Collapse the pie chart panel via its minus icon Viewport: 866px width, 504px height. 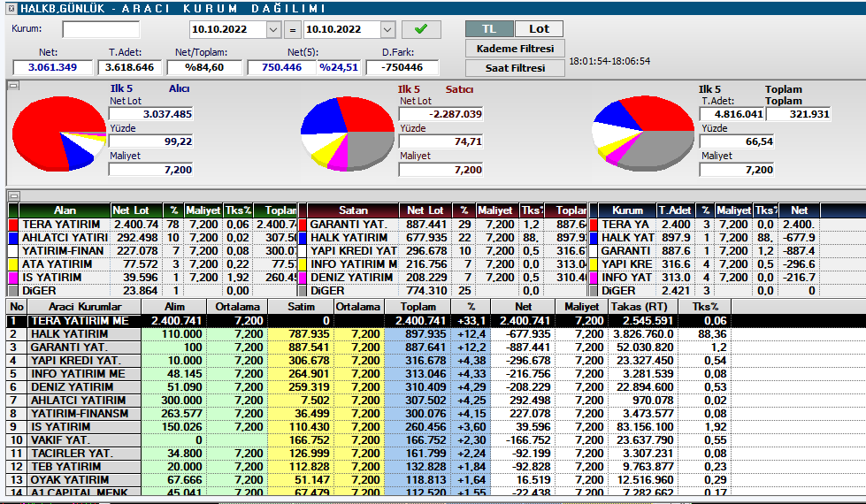tap(14, 86)
